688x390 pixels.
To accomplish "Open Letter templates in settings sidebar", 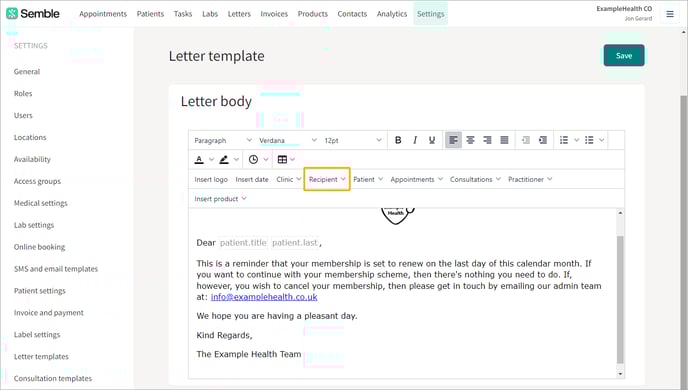I will click(41, 356).
